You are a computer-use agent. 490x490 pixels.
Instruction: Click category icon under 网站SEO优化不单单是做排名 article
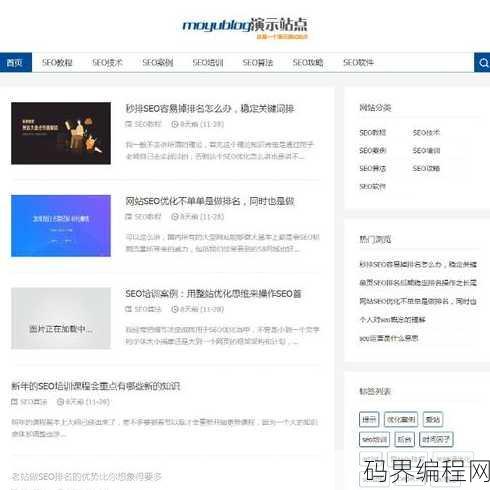(x=128, y=217)
